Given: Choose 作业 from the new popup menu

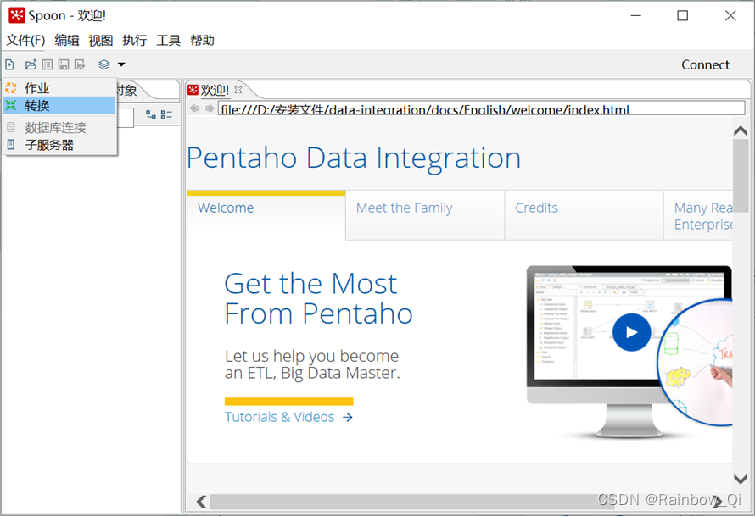Looking at the screenshot, I should (x=59, y=88).
